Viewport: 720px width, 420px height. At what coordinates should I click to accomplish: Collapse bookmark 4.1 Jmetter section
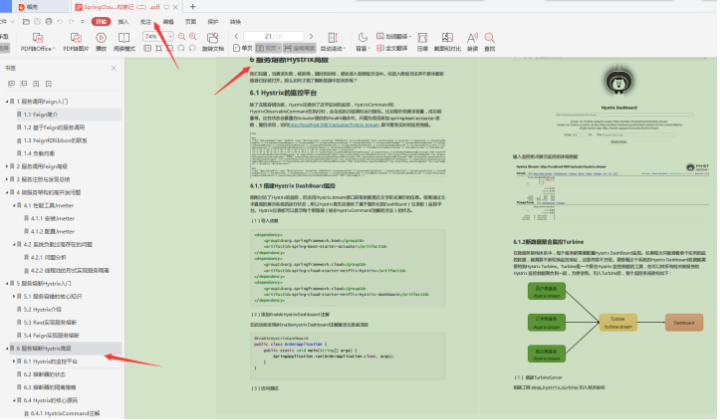tap(14, 205)
